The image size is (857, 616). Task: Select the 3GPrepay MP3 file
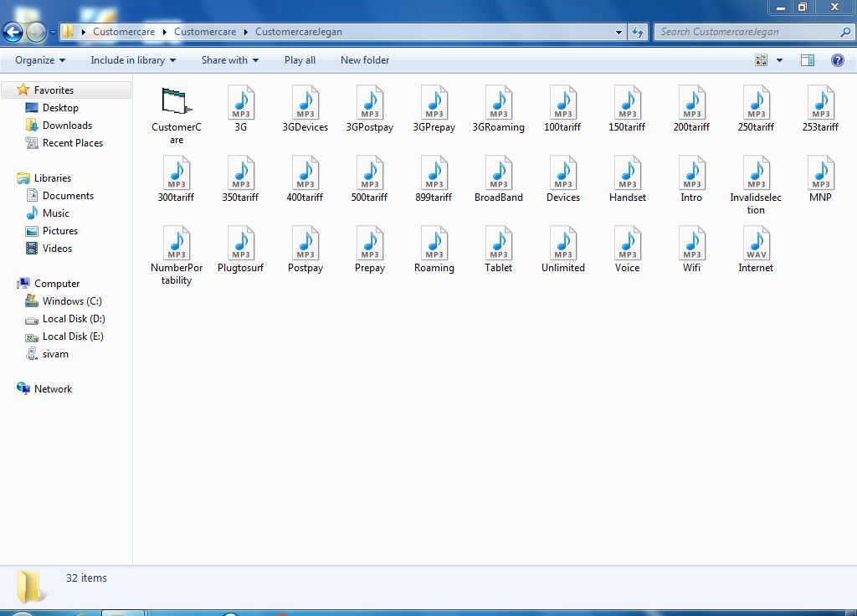click(x=434, y=109)
